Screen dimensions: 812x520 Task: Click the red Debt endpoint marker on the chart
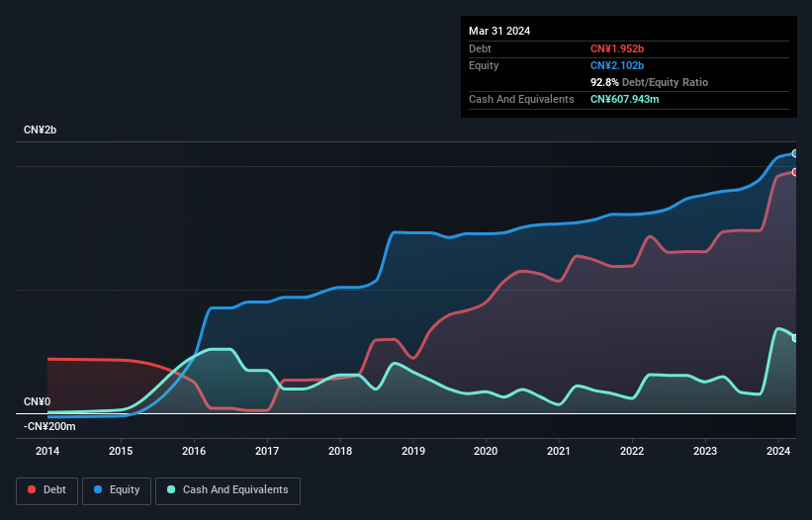pyautogui.click(x=795, y=172)
